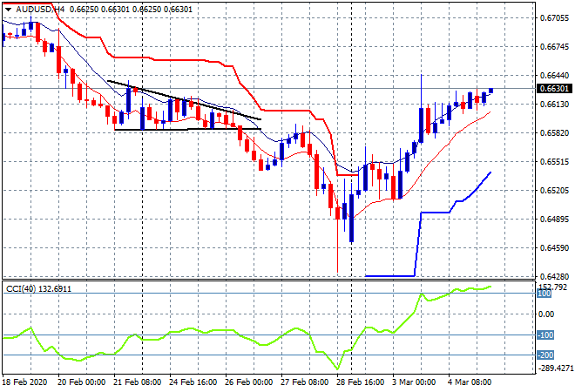The height and width of the screenshot is (392, 575).
Task: Select the blue stepped line at lower right
Action: (436, 212)
